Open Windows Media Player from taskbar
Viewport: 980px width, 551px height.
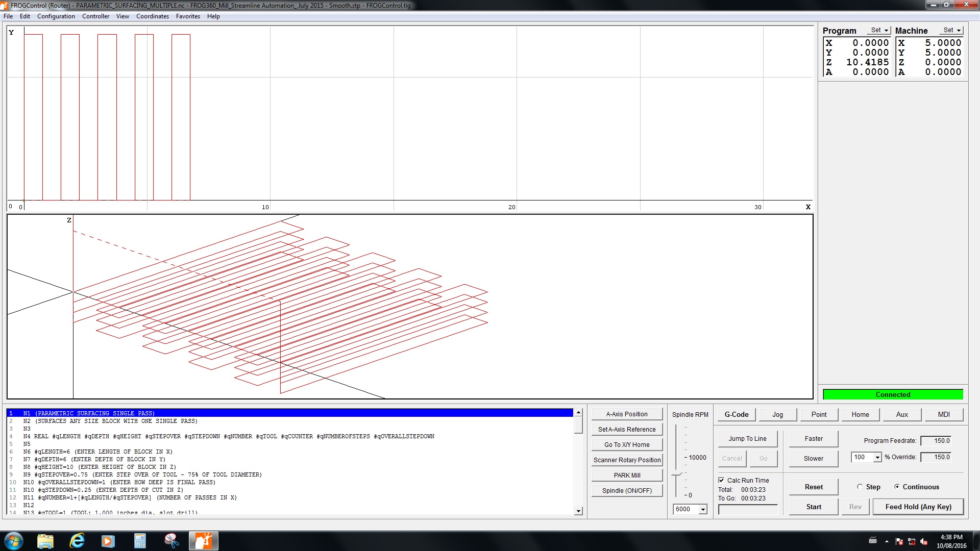tap(108, 541)
